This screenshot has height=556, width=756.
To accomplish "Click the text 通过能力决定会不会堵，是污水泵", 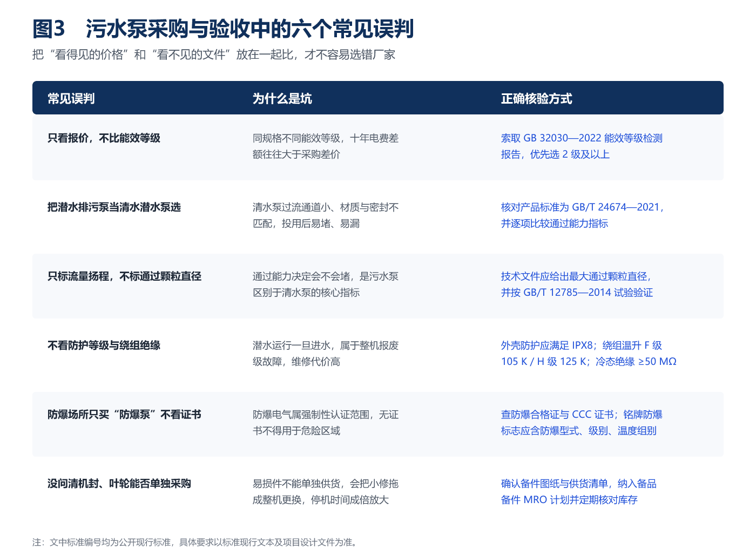I will click(326, 276).
